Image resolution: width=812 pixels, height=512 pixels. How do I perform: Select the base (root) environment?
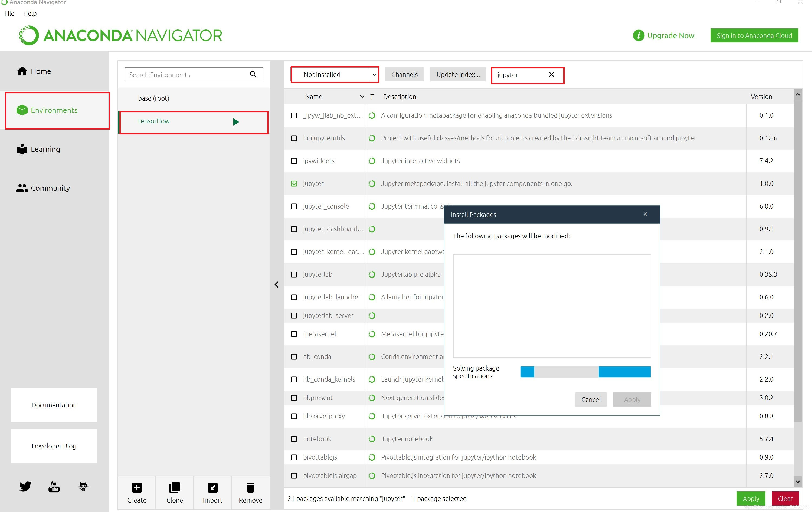click(194, 98)
